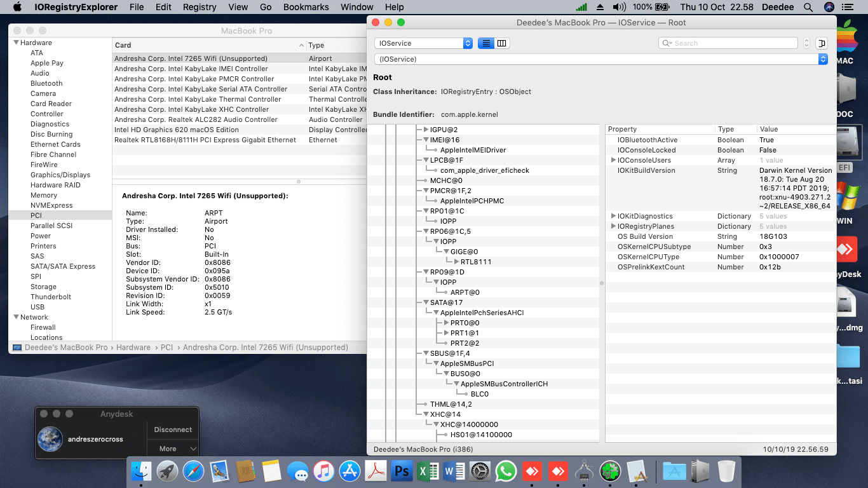This screenshot has width=868, height=488.
Task: Open the Contacts app in the dock
Action: point(245,471)
